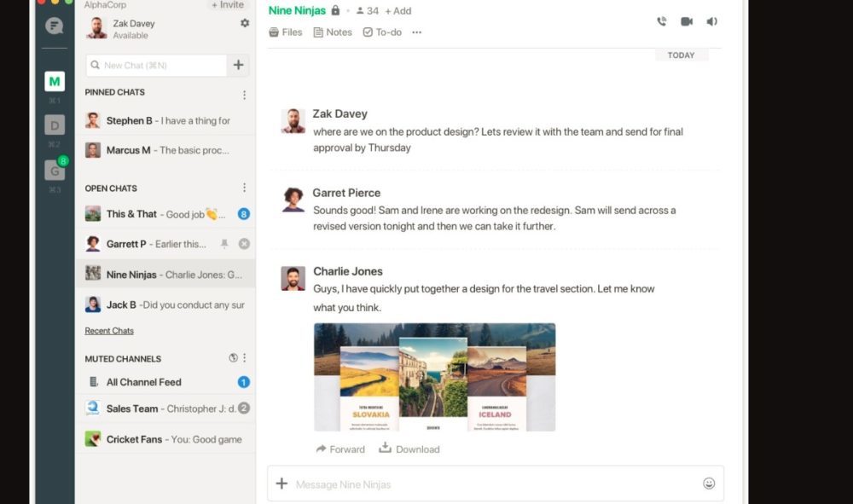Start a voice call in Nine Ninjas
Viewport: 853px width, 504px height.
(661, 22)
